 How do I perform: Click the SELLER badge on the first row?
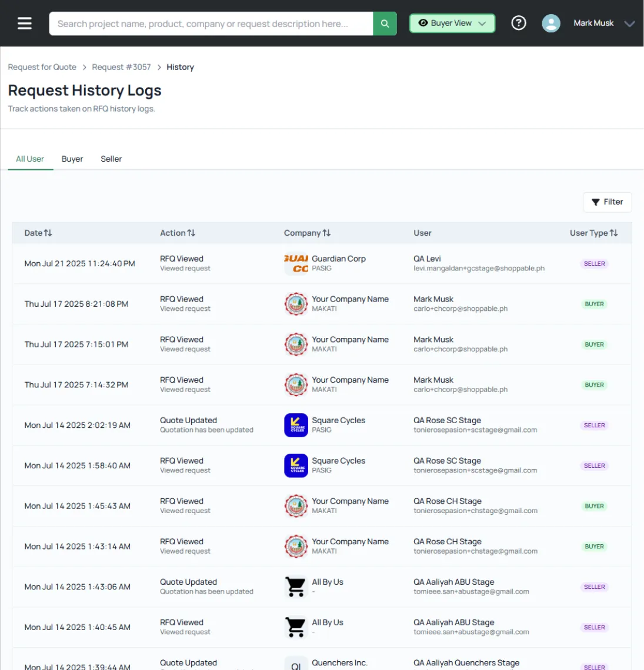(595, 263)
